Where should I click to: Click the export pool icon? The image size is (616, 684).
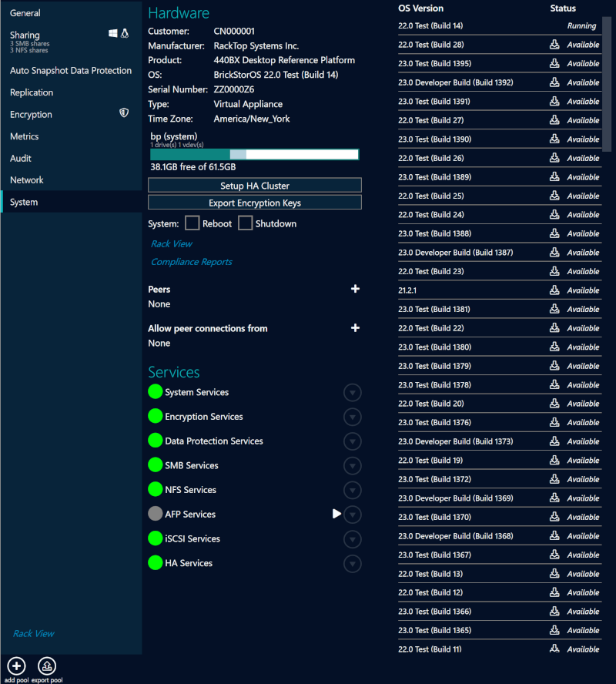[x=46, y=666]
